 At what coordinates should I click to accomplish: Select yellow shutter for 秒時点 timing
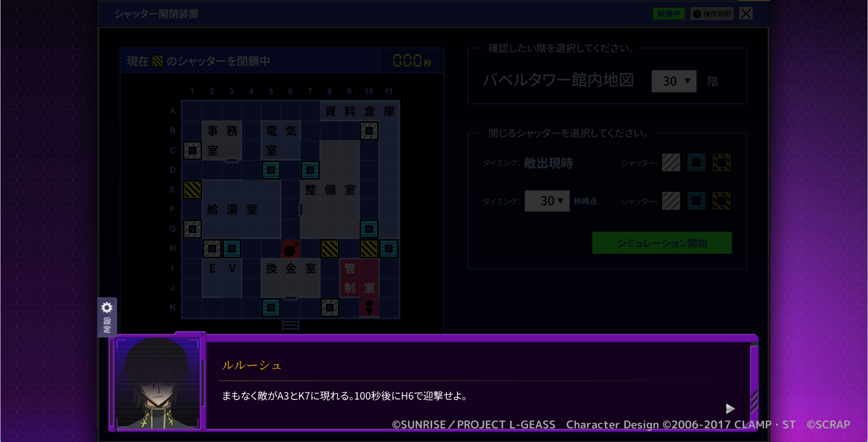pos(721,201)
